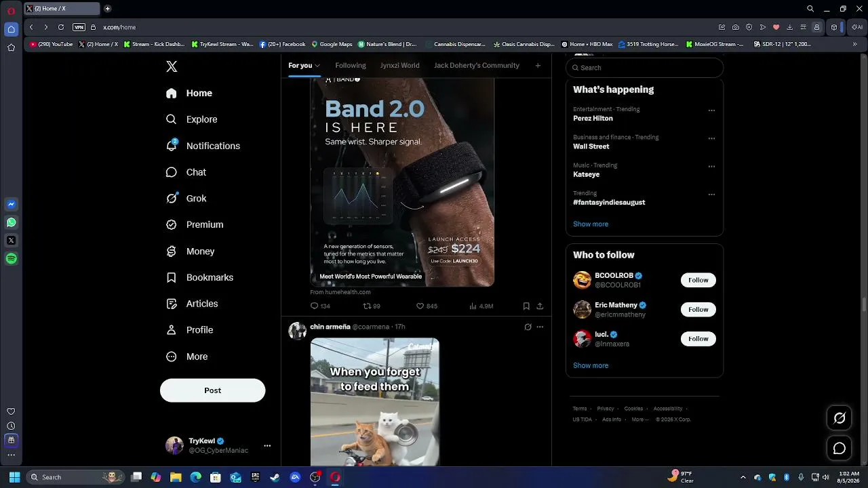
Task: Click the heart icon in address bar
Action: [x=776, y=27]
